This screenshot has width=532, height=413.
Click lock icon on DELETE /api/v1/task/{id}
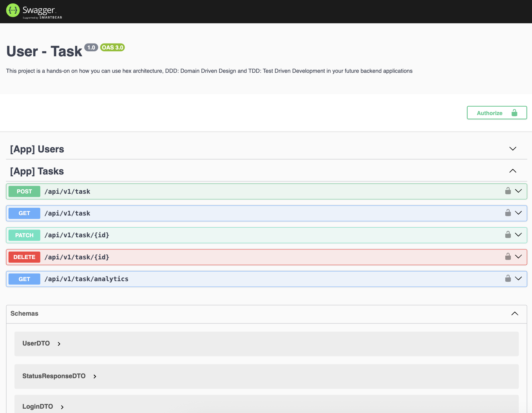[x=508, y=257]
